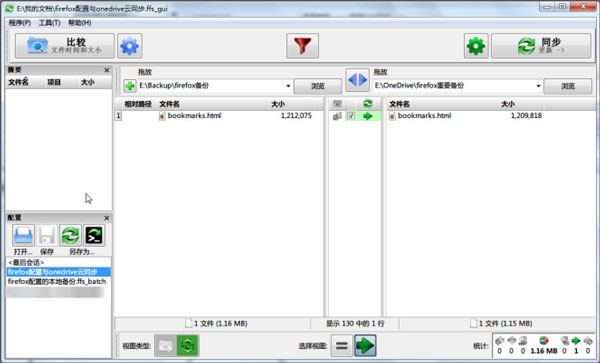The height and width of the screenshot is (363, 600).
Task: Click 摘要 panel 文件名 column header
Action: (18, 82)
